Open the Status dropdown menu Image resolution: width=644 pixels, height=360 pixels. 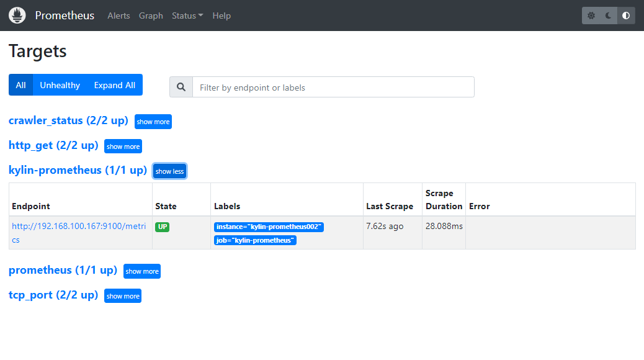click(187, 16)
